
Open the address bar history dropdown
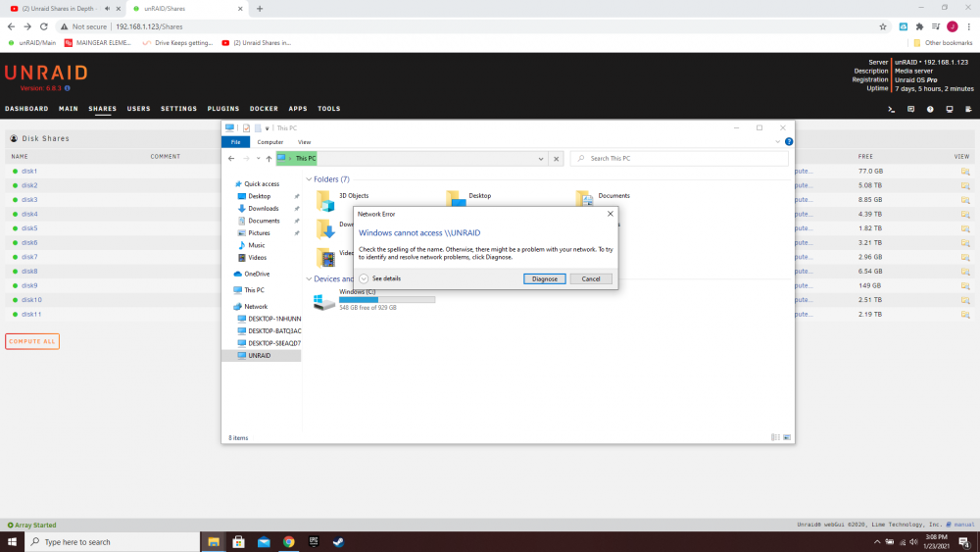click(x=541, y=159)
